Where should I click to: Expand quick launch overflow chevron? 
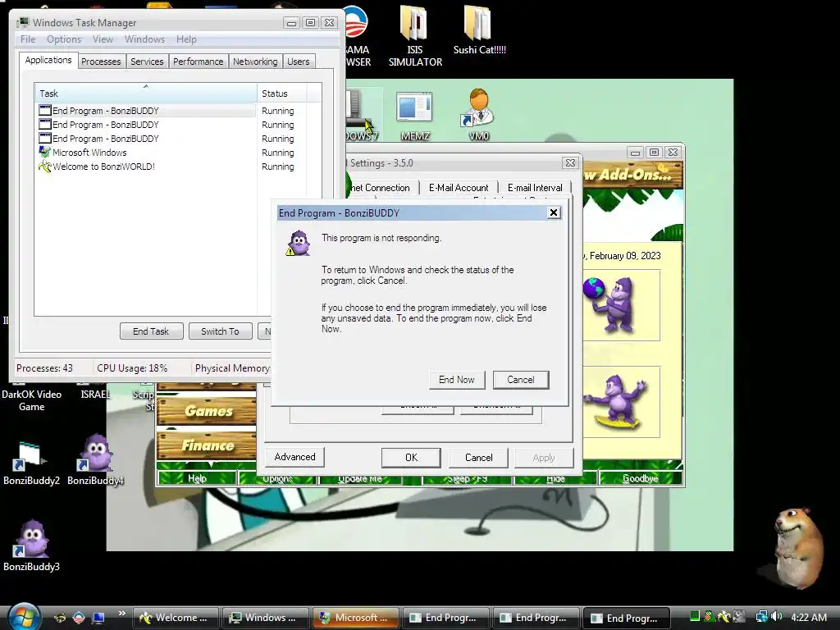tap(122, 614)
